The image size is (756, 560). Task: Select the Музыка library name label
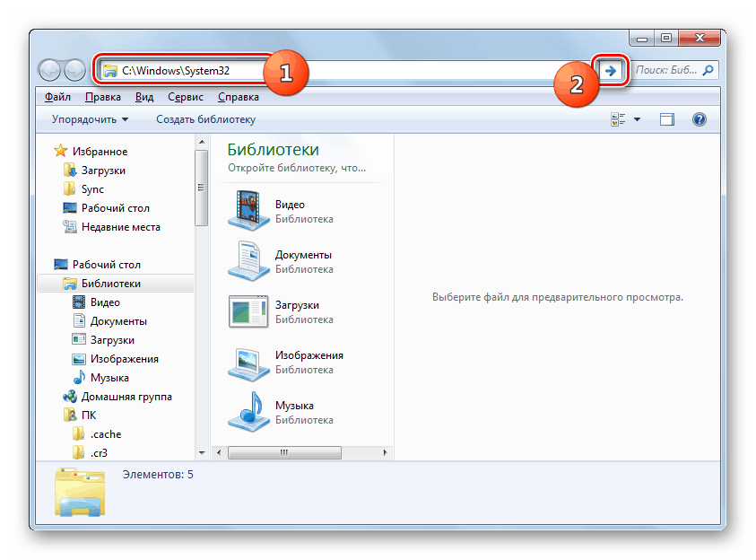(294, 405)
